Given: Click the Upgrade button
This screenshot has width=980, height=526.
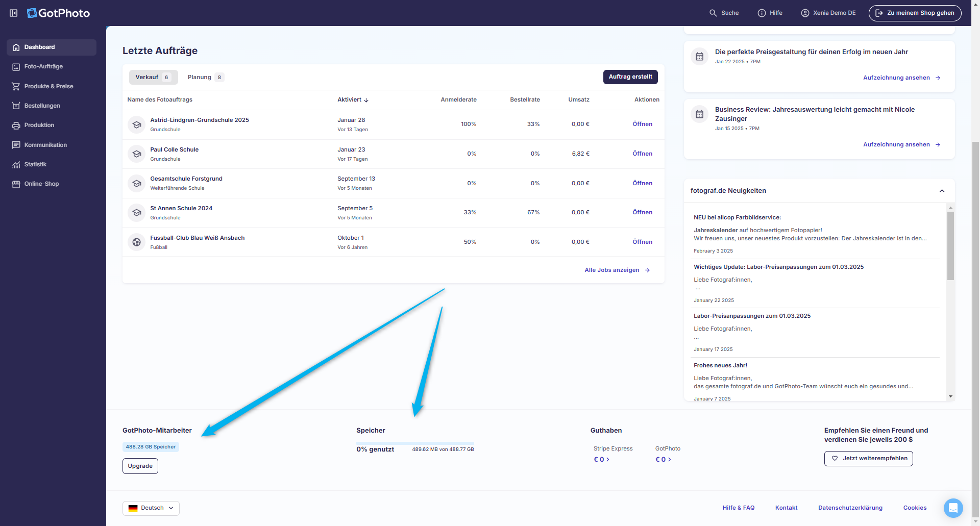Looking at the screenshot, I should [x=140, y=466].
